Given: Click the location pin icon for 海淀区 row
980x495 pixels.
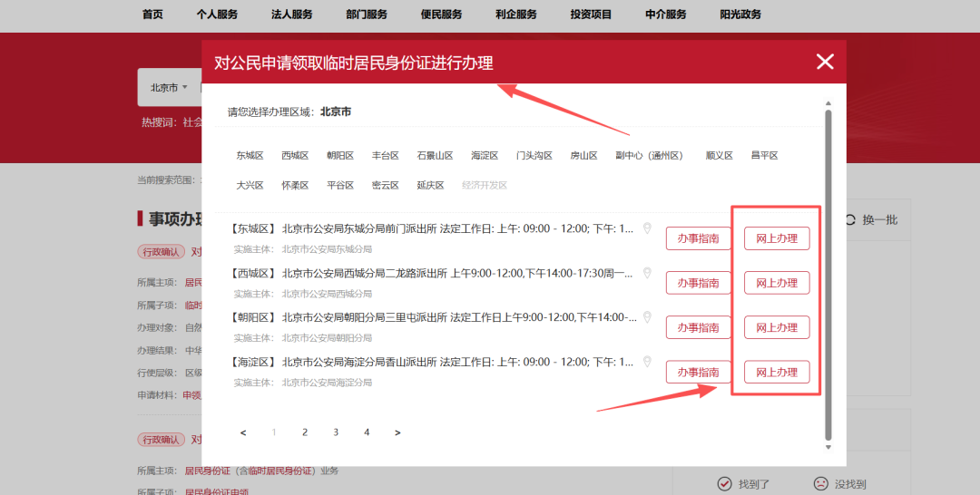Looking at the screenshot, I should click(647, 362).
